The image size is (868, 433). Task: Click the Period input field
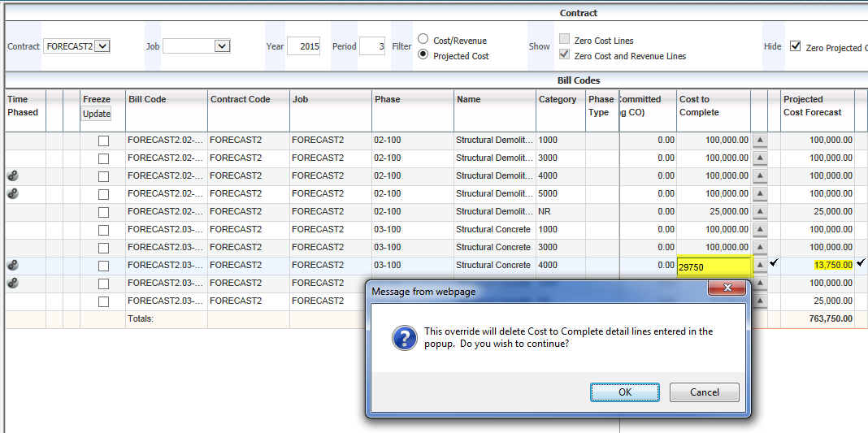372,46
